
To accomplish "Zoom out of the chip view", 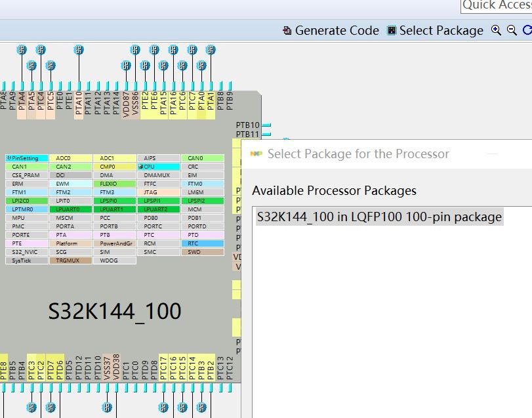I will tap(512, 30).
